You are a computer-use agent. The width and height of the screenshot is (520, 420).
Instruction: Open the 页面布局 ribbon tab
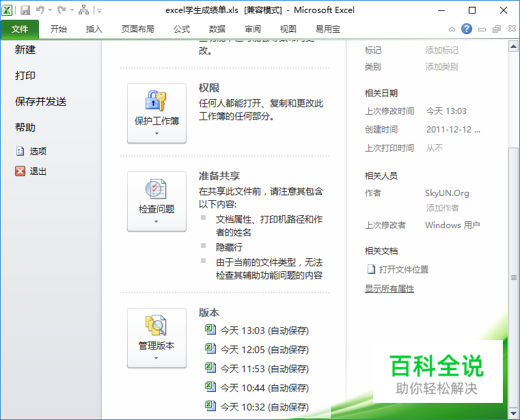(137, 29)
